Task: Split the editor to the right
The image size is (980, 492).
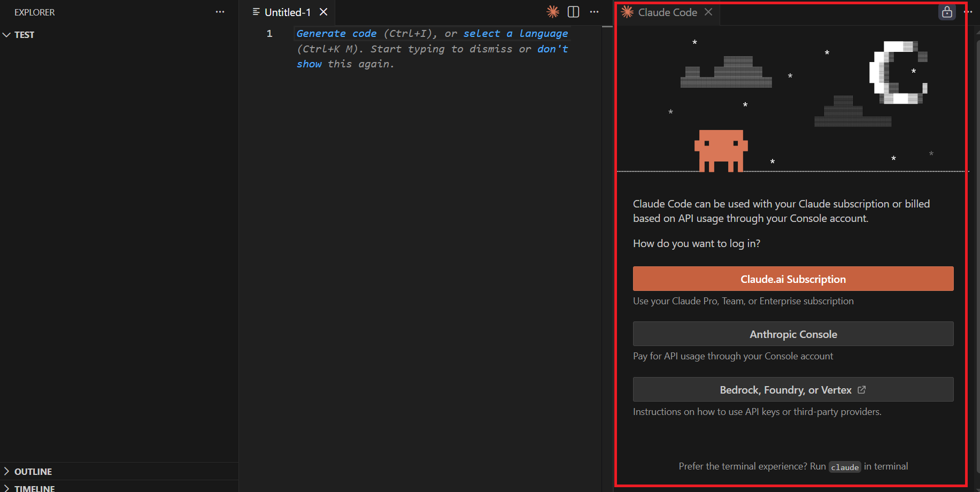Action: [x=573, y=12]
